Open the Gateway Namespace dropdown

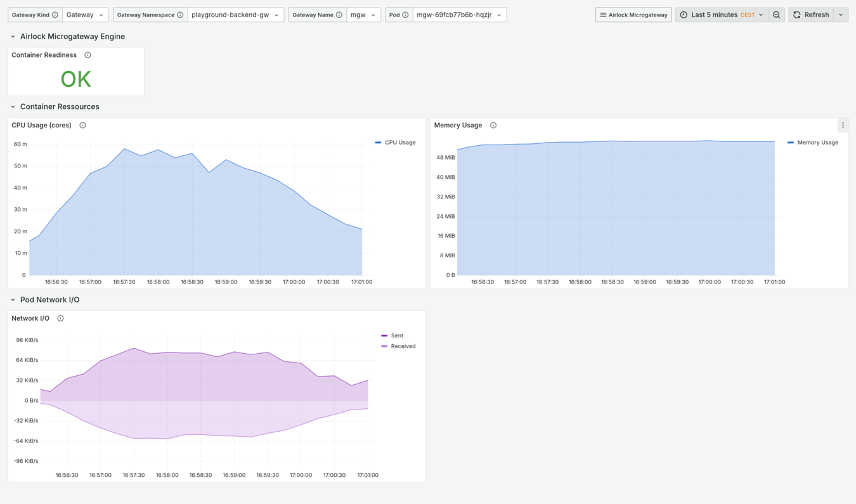pos(235,15)
